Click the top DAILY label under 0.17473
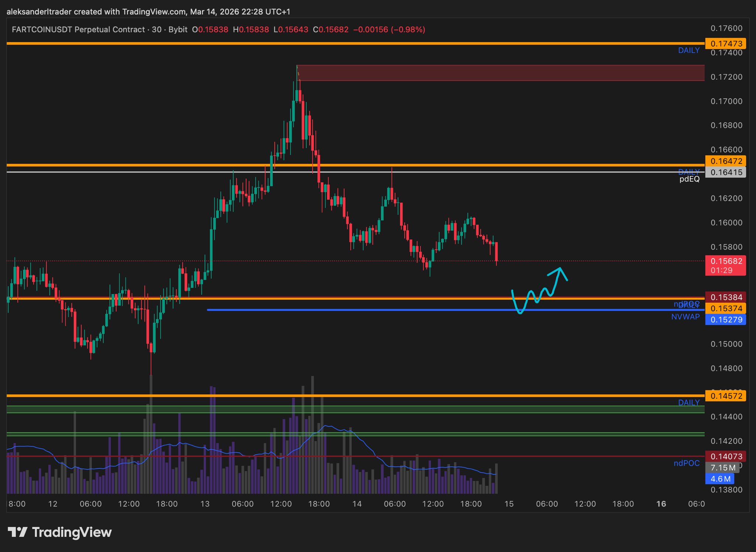The width and height of the screenshot is (756, 552). [x=688, y=51]
